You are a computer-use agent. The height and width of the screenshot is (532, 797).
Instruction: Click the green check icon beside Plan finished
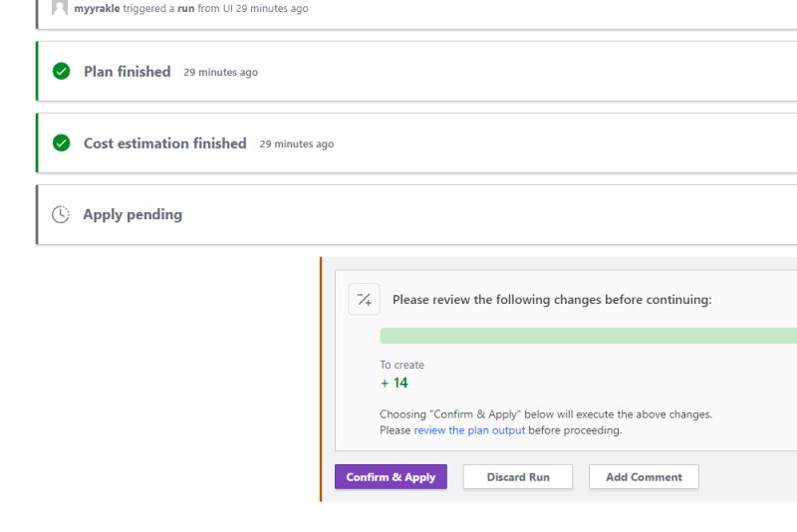tap(62, 72)
